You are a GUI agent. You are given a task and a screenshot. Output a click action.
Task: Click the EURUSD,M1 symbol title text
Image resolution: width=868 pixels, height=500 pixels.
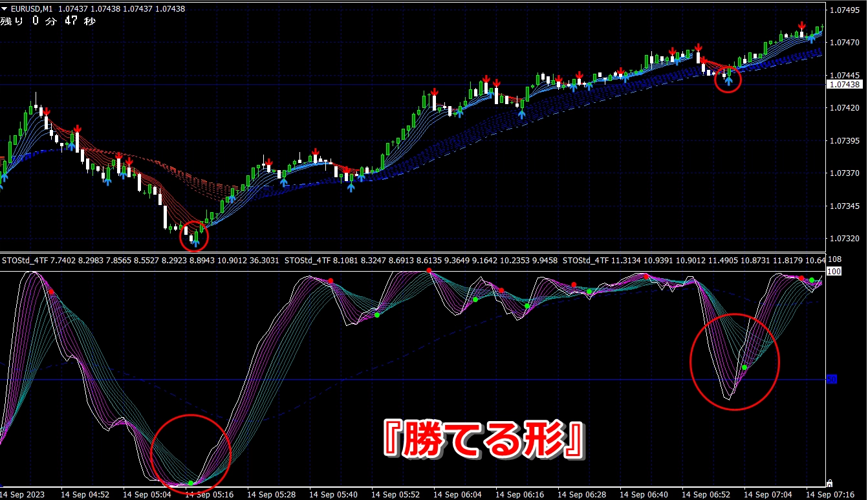(31, 9)
